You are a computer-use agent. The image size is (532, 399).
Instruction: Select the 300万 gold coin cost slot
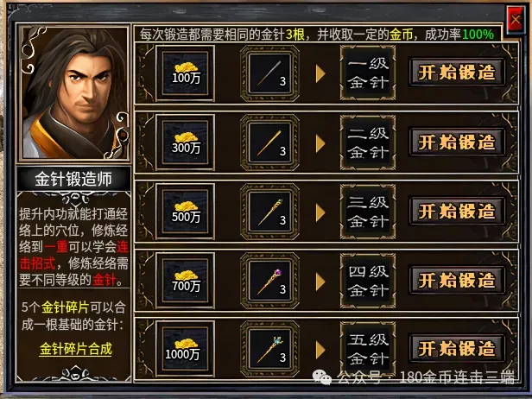click(x=185, y=142)
